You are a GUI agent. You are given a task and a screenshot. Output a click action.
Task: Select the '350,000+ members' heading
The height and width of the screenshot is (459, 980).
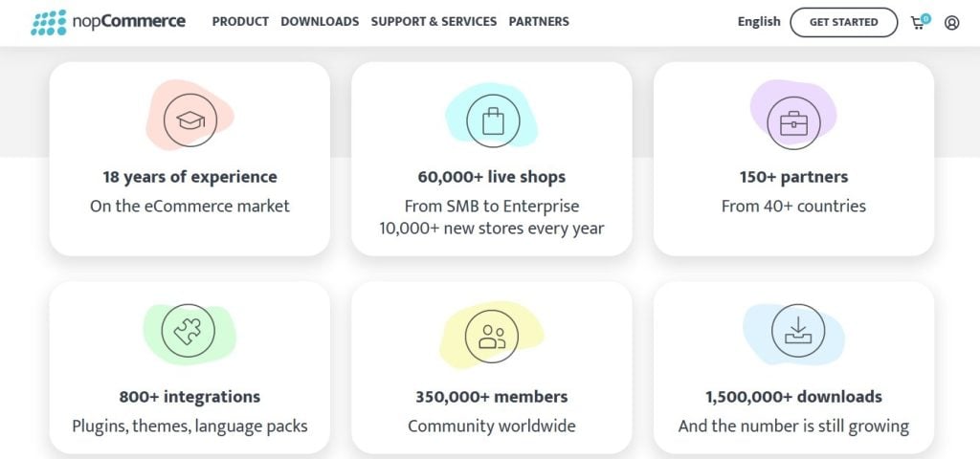point(492,397)
